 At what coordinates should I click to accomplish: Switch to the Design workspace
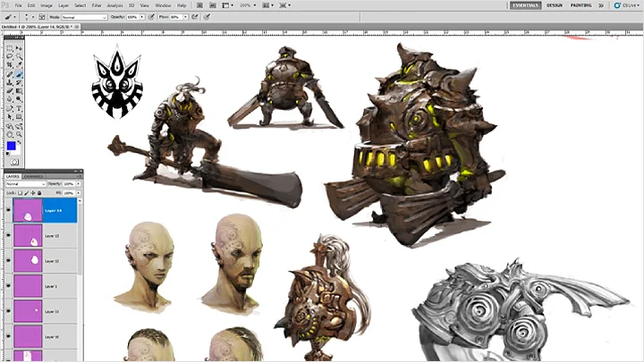pyautogui.click(x=555, y=5)
